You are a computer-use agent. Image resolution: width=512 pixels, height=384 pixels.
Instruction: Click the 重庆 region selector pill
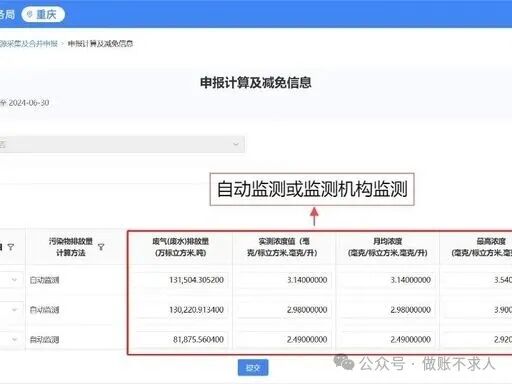tap(43, 14)
